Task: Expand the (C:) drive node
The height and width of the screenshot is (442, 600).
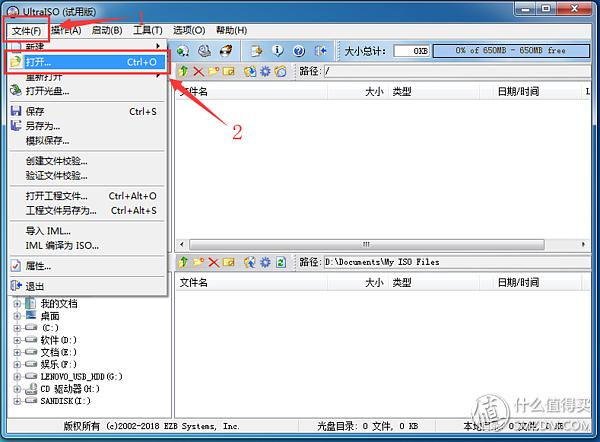Action: click(x=17, y=328)
